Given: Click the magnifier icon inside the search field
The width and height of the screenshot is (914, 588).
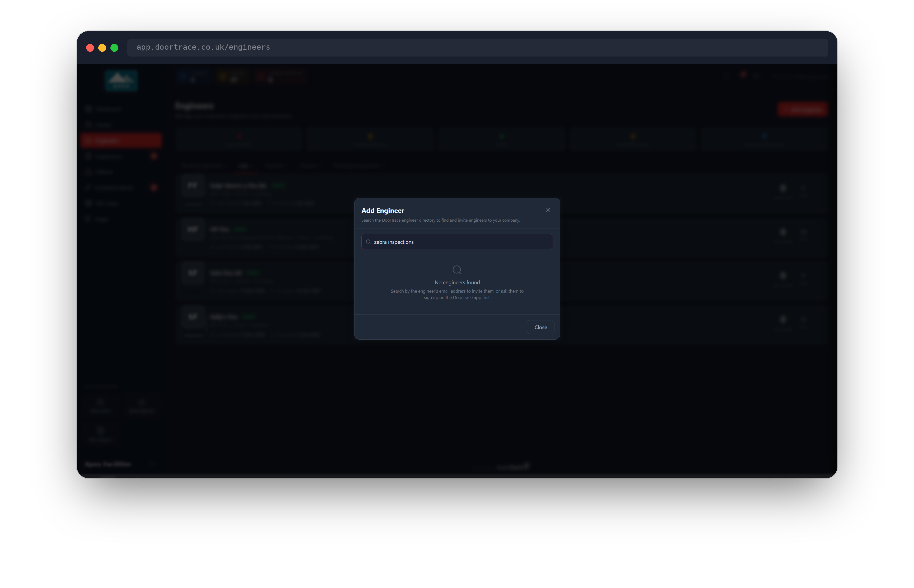Looking at the screenshot, I should click(x=369, y=242).
